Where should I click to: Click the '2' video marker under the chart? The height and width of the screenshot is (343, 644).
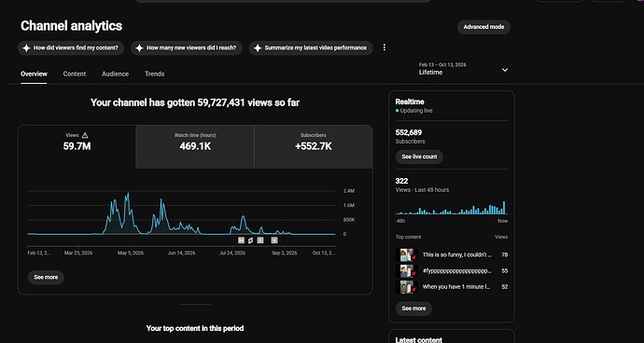tap(260, 240)
